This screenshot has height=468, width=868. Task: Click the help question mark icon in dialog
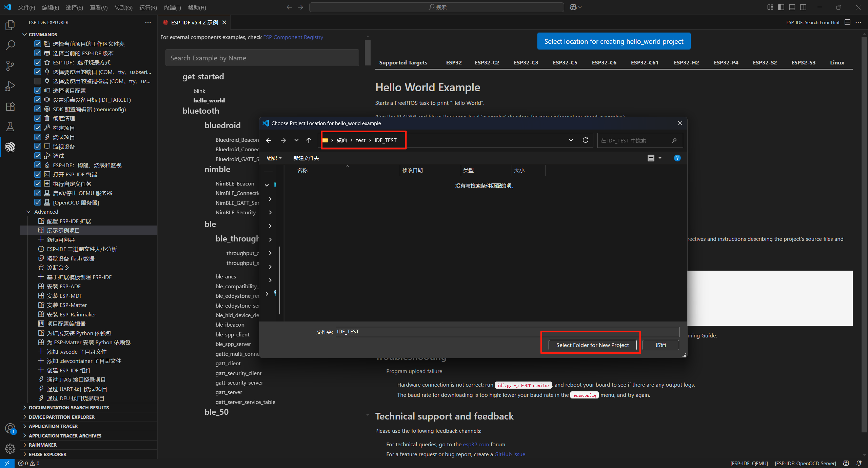[677, 158]
